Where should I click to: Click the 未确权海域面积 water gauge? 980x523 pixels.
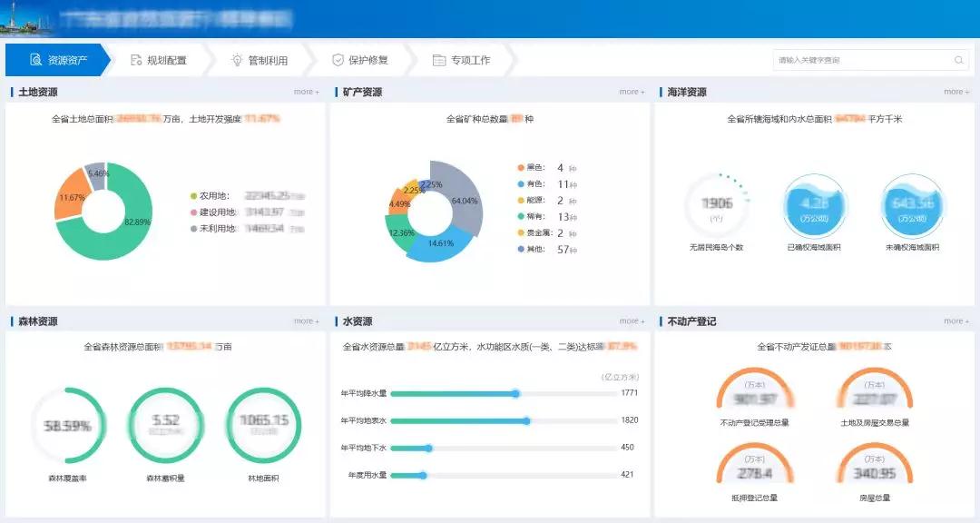(912, 206)
